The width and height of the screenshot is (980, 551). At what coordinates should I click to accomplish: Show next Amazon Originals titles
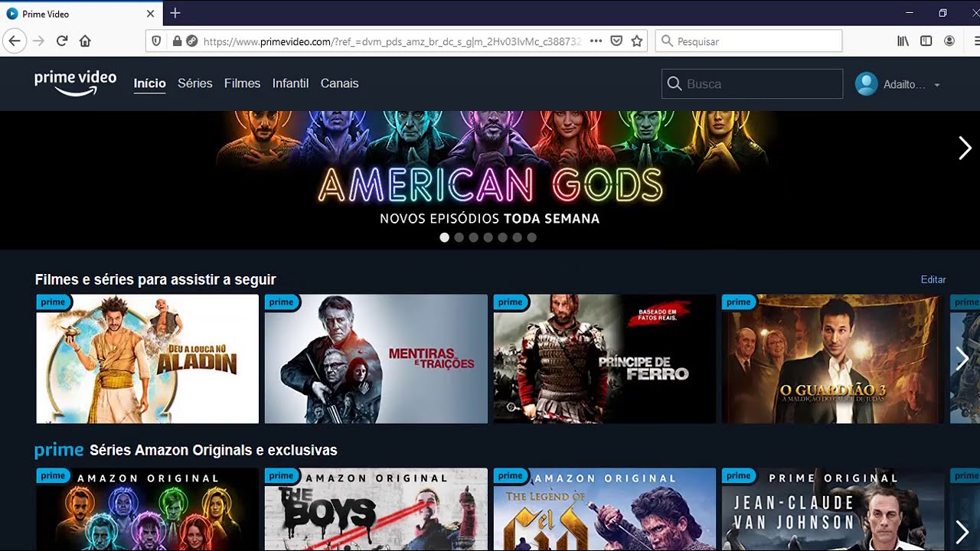point(962,532)
